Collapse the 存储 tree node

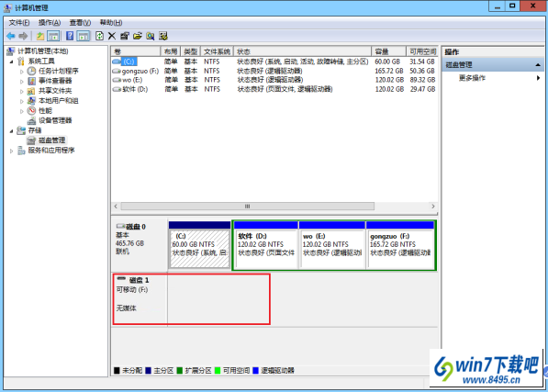[12, 131]
